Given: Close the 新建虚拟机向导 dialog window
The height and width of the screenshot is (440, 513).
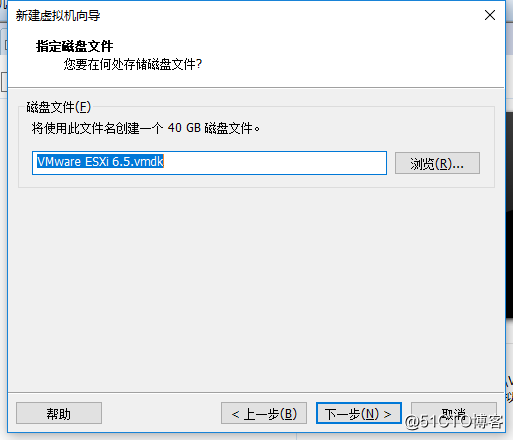Looking at the screenshot, I should pos(490,15).
